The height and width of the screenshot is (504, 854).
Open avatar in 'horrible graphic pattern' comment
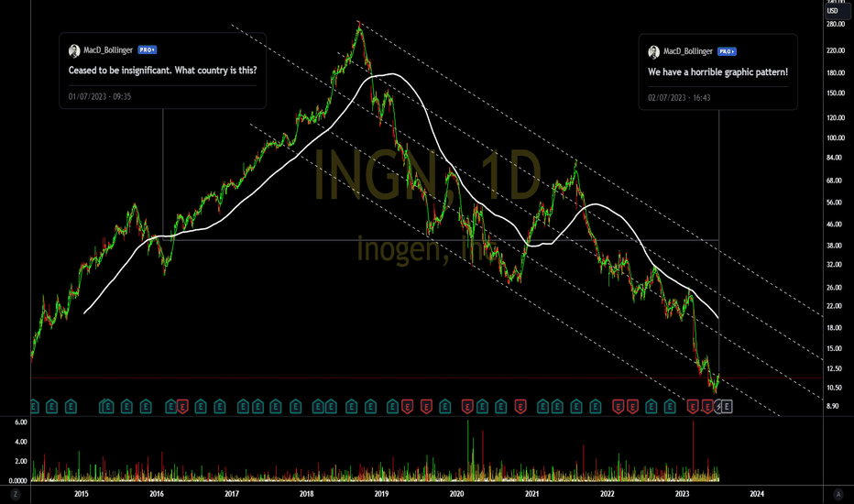[653, 51]
